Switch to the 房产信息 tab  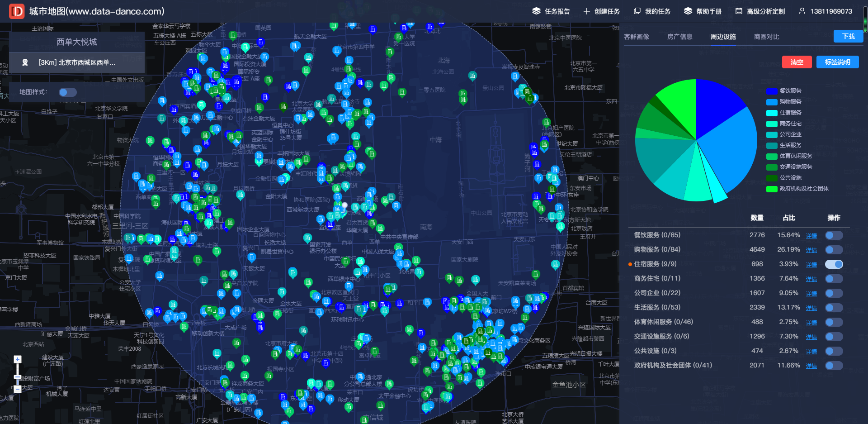tap(679, 37)
